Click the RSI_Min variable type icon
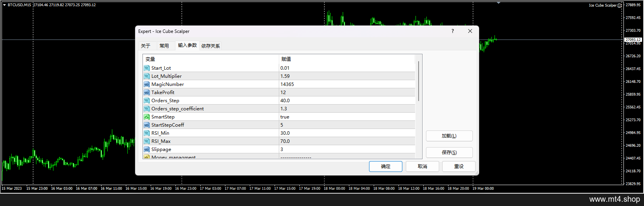This screenshot has height=206, width=644. (x=146, y=133)
